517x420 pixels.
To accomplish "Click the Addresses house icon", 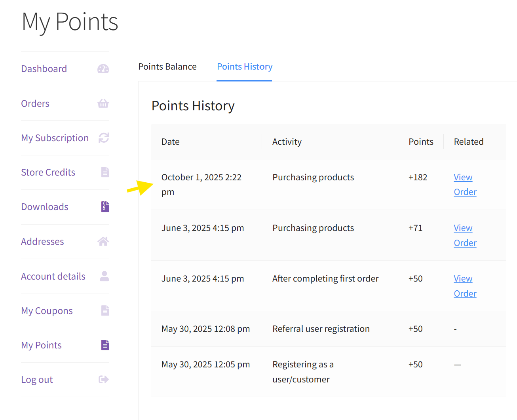I will [x=103, y=241].
